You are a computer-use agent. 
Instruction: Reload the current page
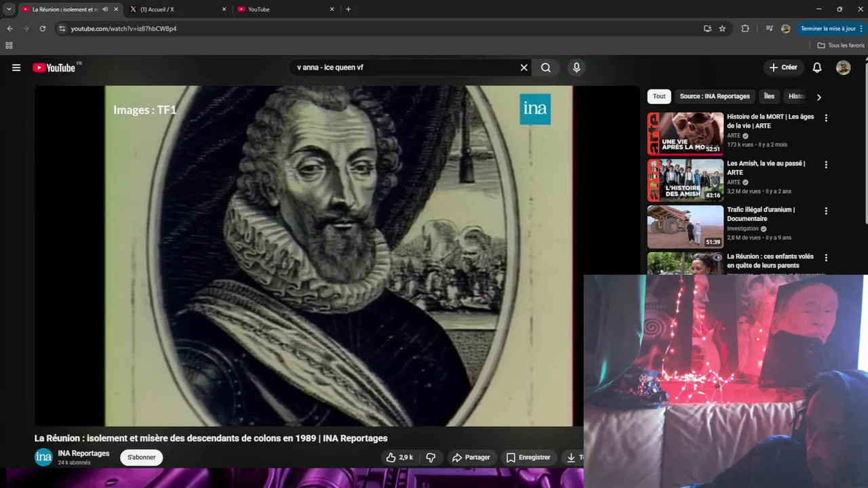tap(42, 28)
